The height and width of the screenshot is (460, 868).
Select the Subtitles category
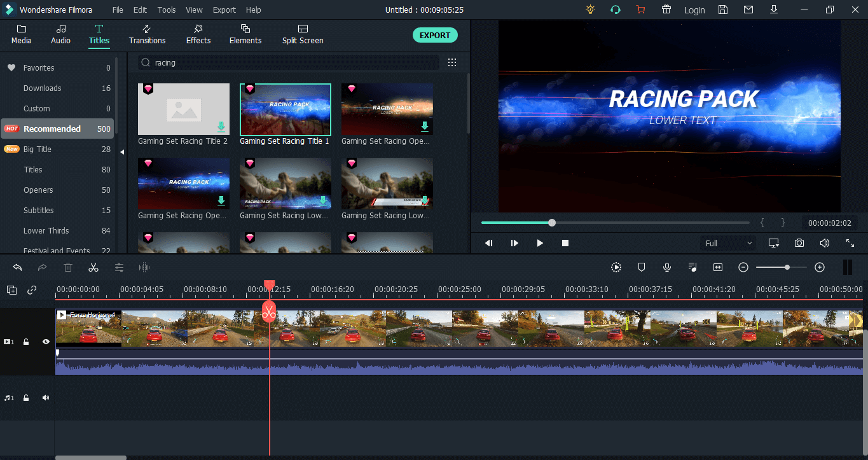(57, 210)
